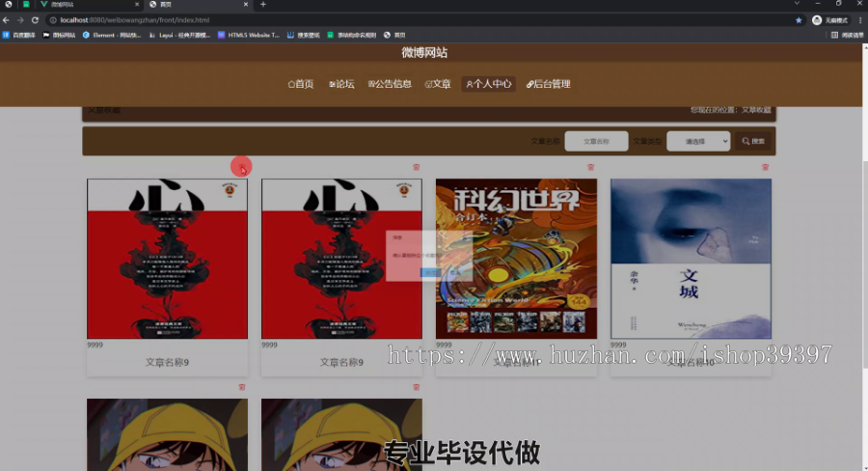Close the Vue logo browser tab

137,5
